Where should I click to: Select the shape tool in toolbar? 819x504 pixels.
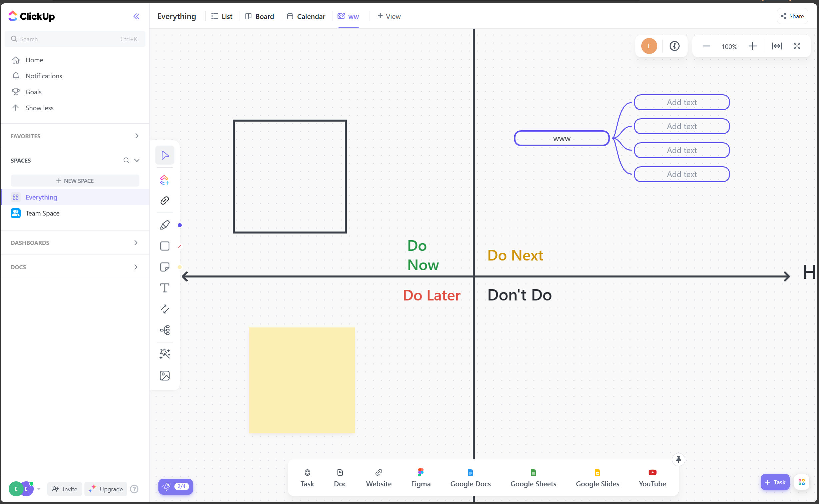[x=164, y=246]
